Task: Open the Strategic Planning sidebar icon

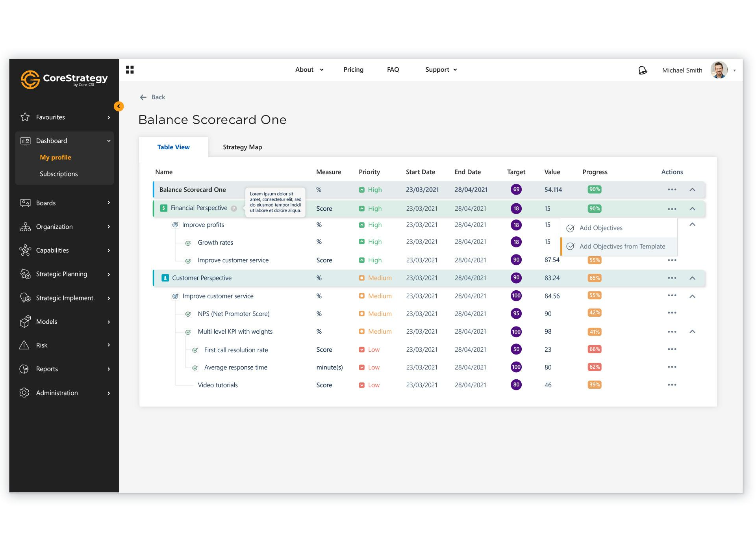Action: coord(24,274)
